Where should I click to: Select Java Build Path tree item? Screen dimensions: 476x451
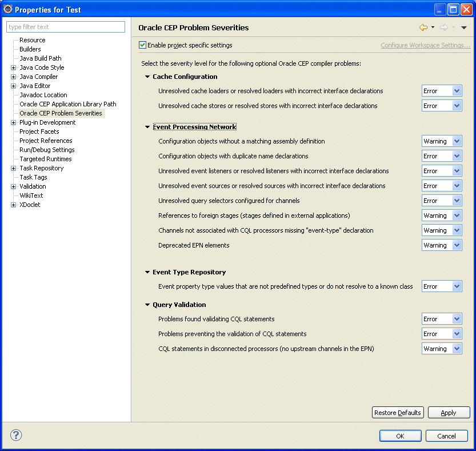pyautogui.click(x=41, y=58)
